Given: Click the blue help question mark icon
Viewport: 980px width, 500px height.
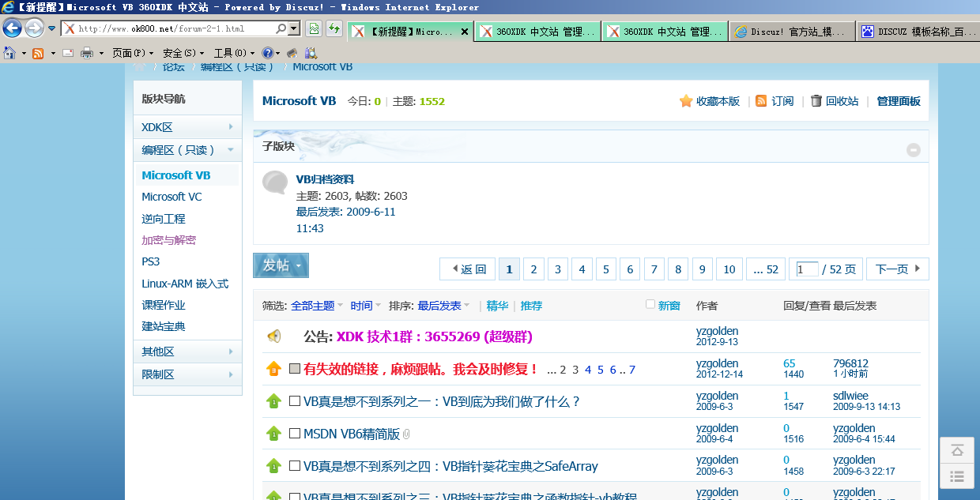Looking at the screenshot, I should tap(268, 53).
